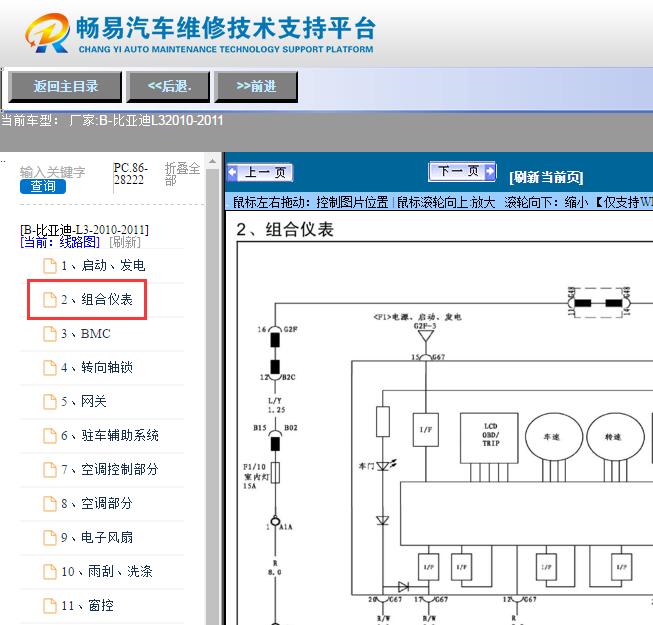Click the platform title 畅易汽车维修技术支持平台
Image resolution: width=653 pixels, height=625 pixels.
[226, 28]
